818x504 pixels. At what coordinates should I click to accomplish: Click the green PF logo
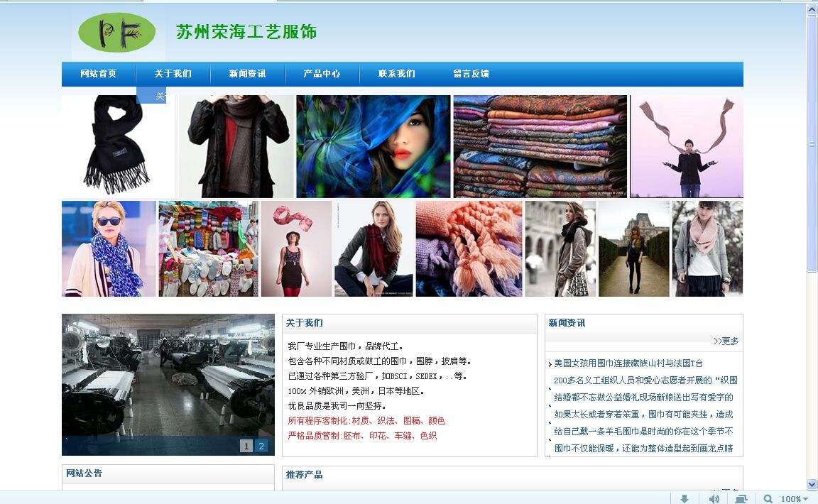tap(117, 33)
